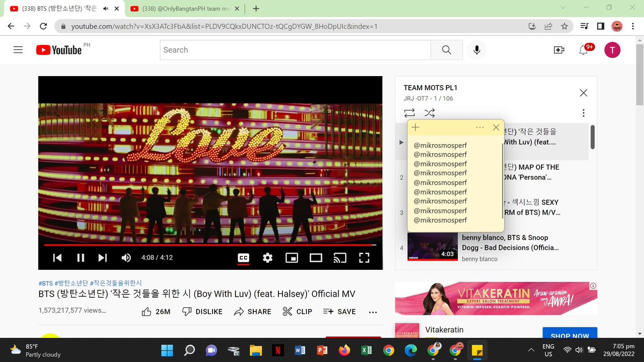Skip to previous video in player

coord(57,258)
